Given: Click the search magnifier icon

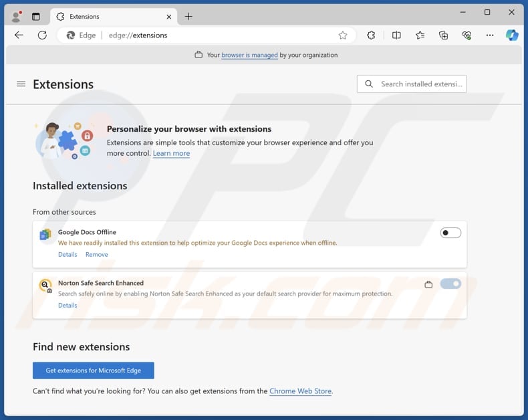Looking at the screenshot, I should tap(369, 84).
